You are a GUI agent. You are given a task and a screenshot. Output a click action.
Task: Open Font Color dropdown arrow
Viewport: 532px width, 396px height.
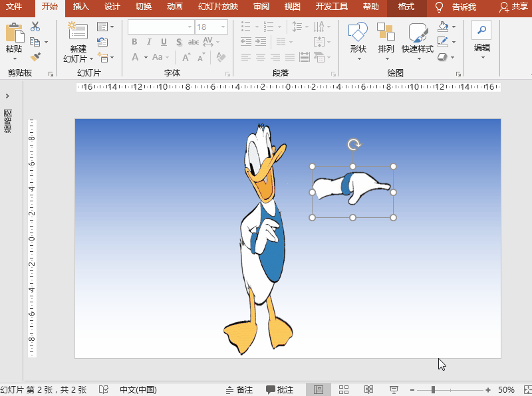point(146,57)
